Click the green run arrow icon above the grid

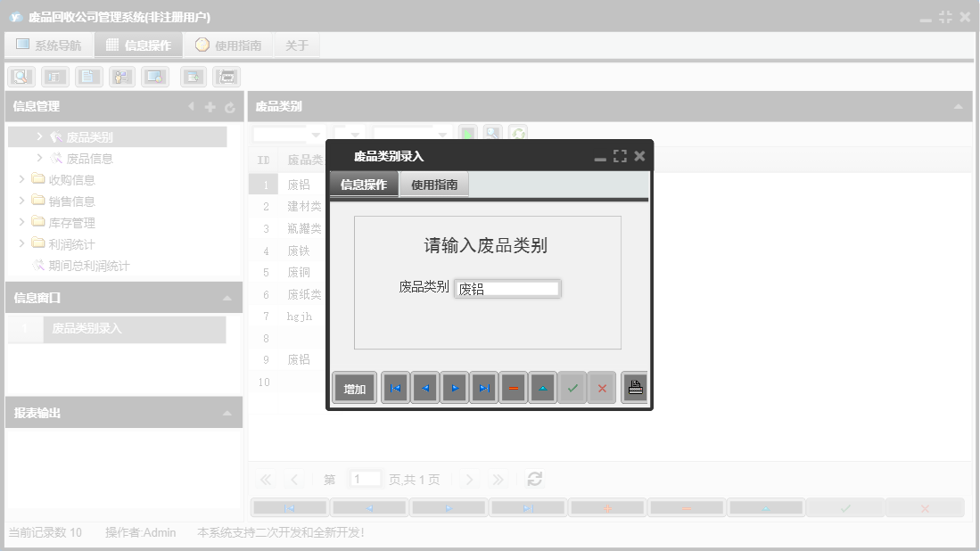click(466, 134)
